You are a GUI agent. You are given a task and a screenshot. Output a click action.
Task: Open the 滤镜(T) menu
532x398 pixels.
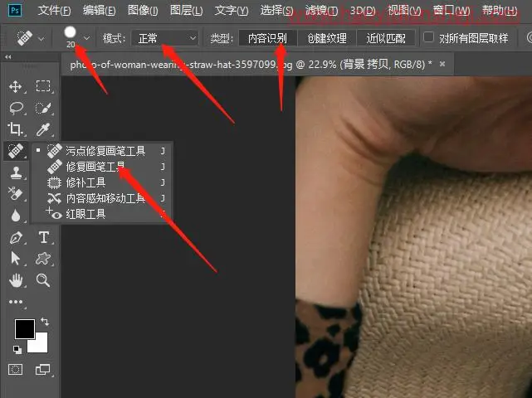tap(321, 11)
